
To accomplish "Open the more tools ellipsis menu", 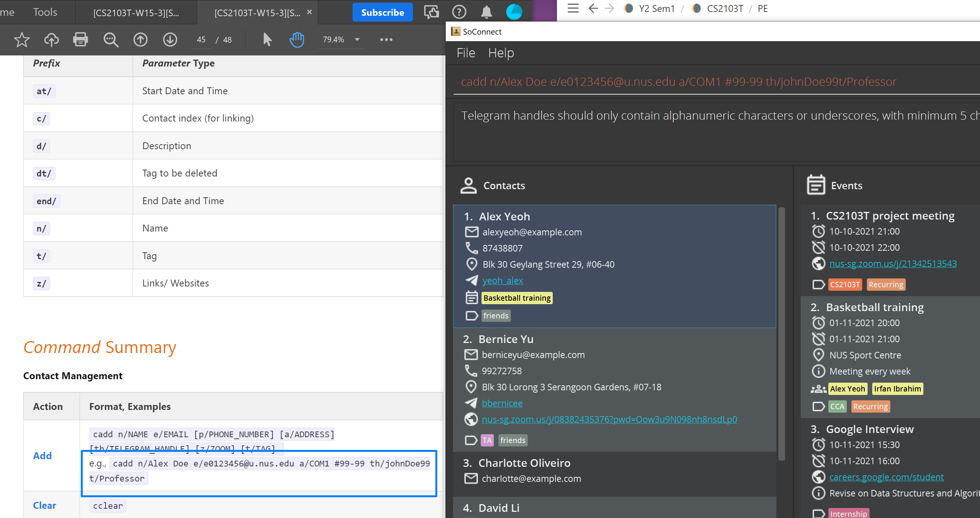I will pos(386,40).
